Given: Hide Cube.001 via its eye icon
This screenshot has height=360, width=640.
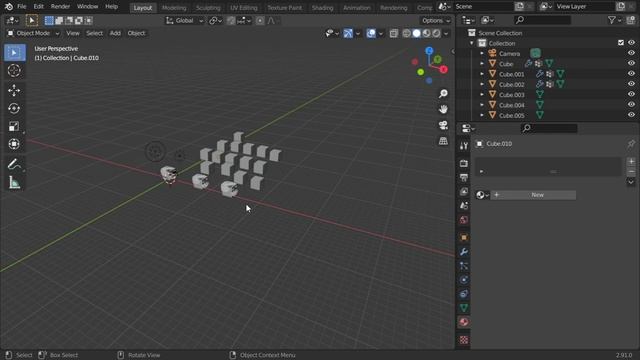Looking at the screenshot, I should [x=631, y=73].
